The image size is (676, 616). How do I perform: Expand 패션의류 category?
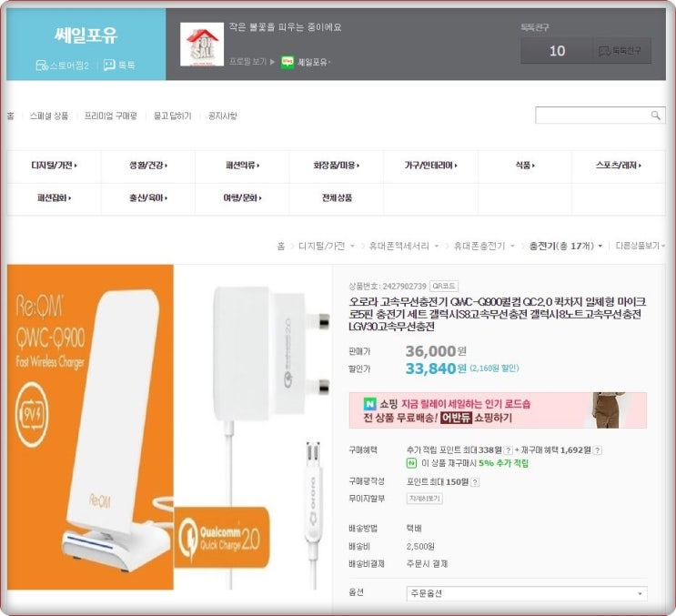242,165
